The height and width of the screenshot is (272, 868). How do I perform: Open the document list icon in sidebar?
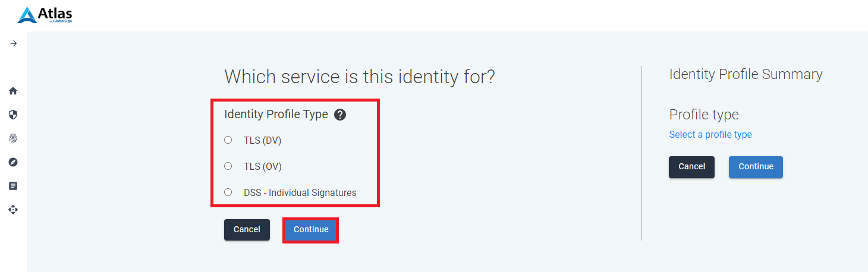point(13,186)
